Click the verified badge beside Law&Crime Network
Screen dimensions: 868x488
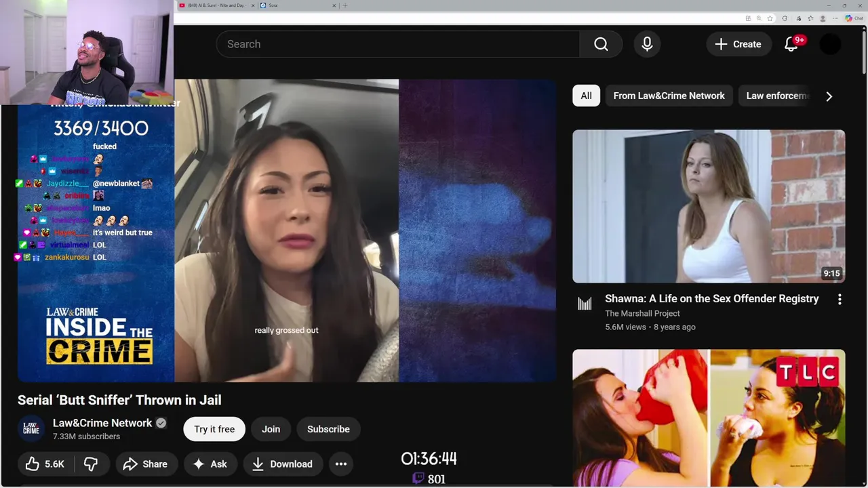(161, 423)
